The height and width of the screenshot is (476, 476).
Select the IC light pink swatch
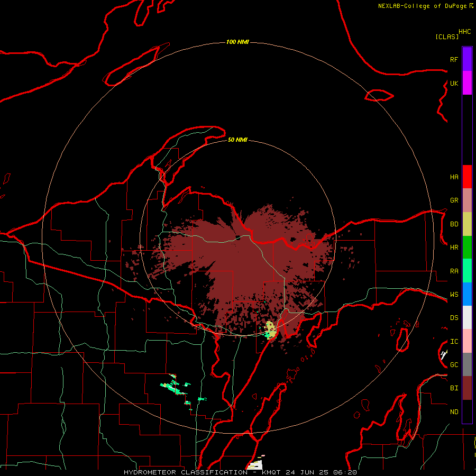point(467,341)
